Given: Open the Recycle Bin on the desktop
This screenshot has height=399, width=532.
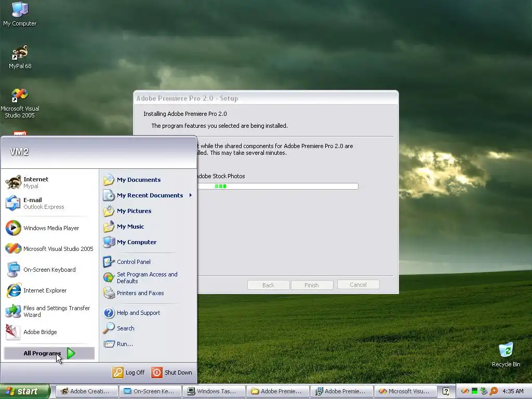Looking at the screenshot, I should pos(506,355).
